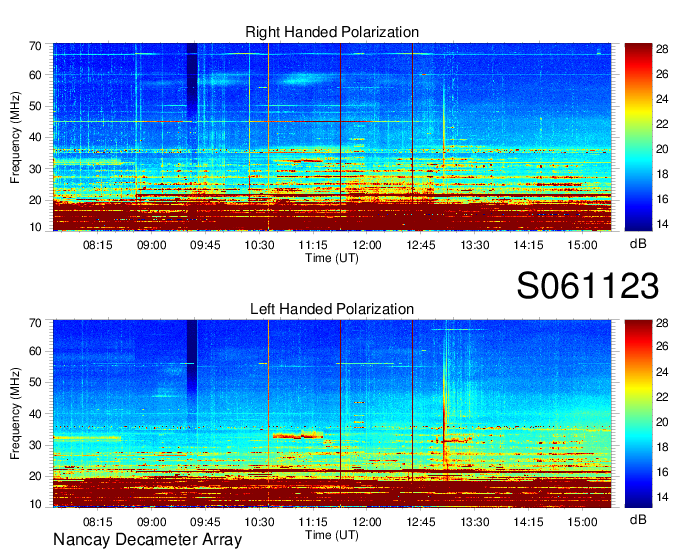Click the 40 MHz tick on the top plot

35,137
